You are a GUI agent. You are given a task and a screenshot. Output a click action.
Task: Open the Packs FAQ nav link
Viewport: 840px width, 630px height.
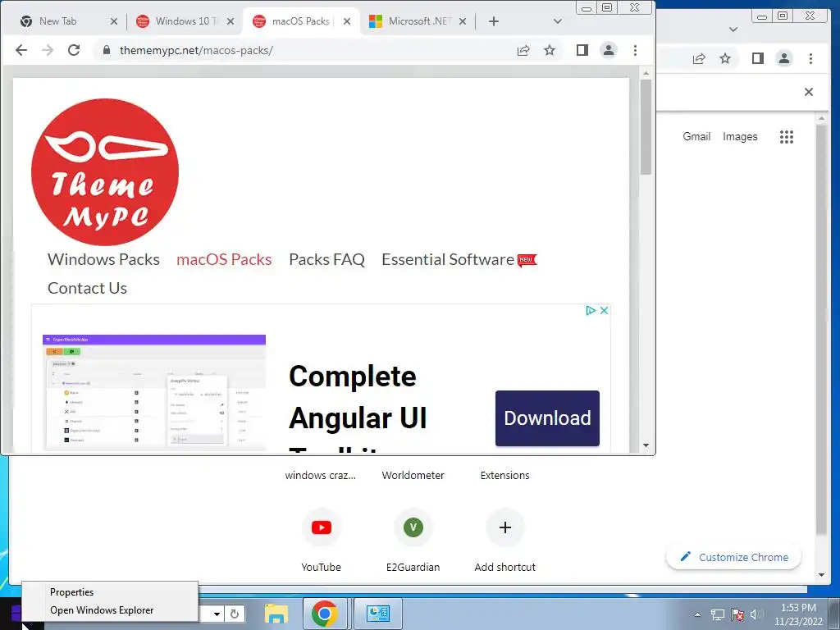pyautogui.click(x=326, y=259)
